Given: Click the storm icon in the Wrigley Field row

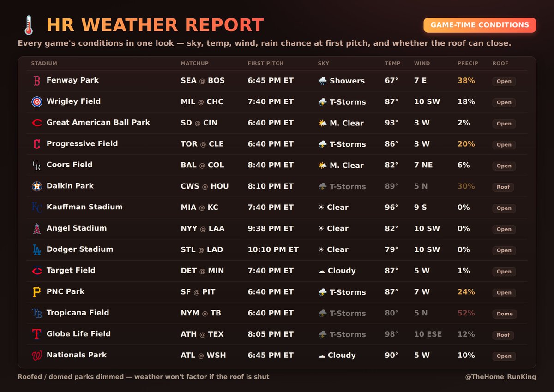Looking at the screenshot, I should pos(323,102).
